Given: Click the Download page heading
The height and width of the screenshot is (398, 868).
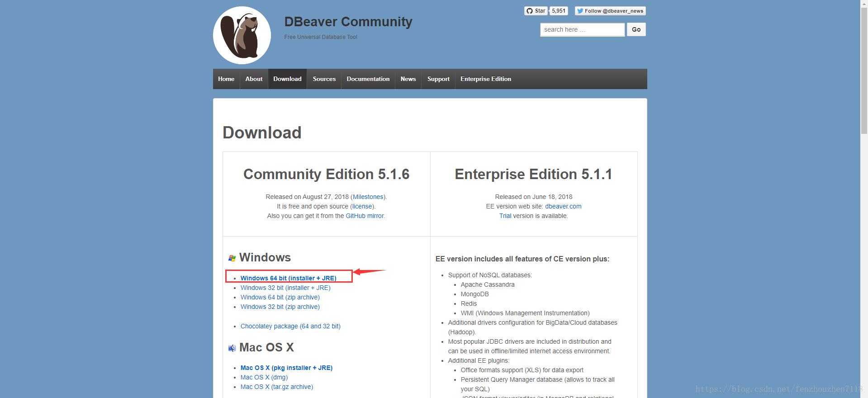Looking at the screenshot, I should pos(262,133).
